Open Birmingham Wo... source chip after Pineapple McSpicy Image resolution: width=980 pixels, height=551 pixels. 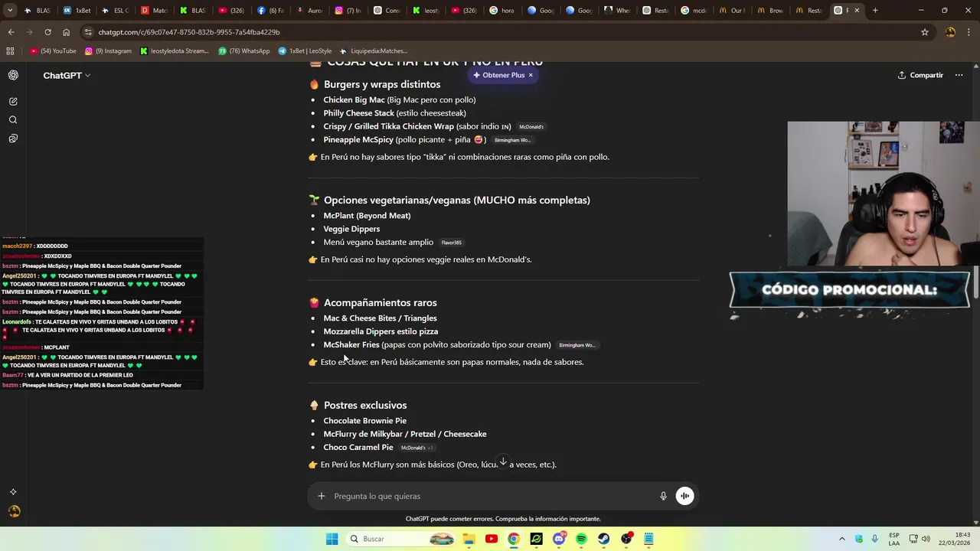(x=512, y=140)
